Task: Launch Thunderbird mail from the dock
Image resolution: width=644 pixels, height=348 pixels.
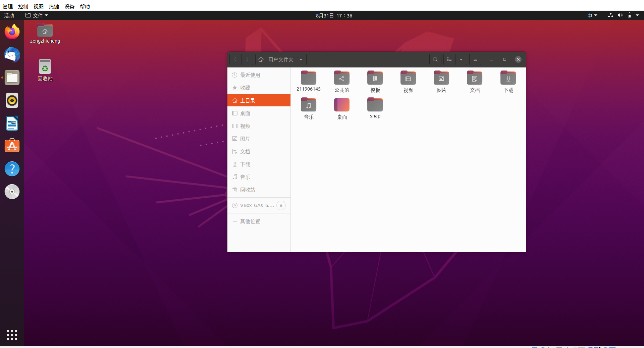Action: coord(12,55)
